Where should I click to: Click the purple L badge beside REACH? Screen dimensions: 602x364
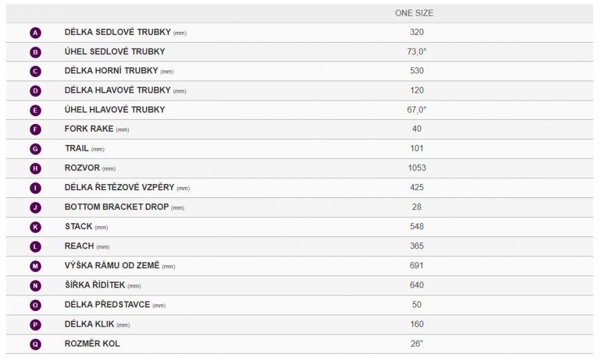point(36,247)
